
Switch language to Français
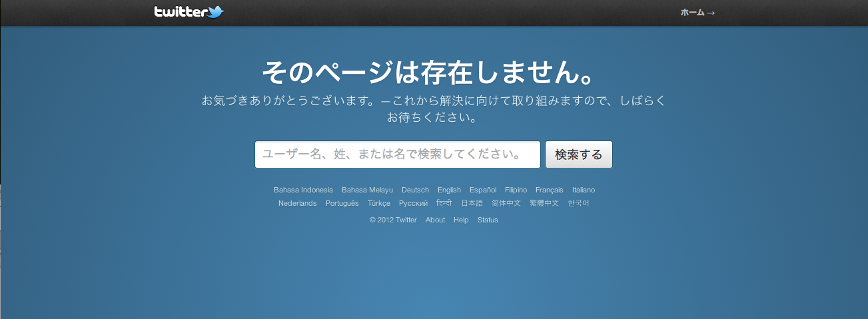click(549, 190)
